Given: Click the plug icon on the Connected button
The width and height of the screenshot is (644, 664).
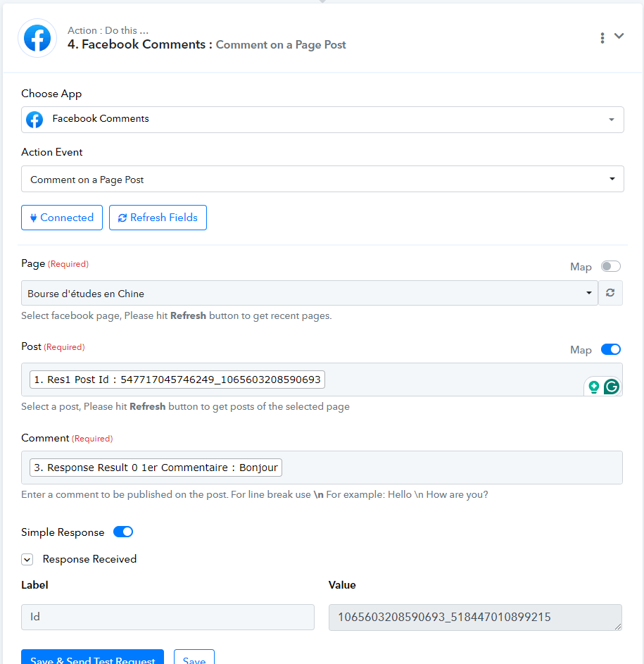Looking at the screenshot, I should [34, 218].
